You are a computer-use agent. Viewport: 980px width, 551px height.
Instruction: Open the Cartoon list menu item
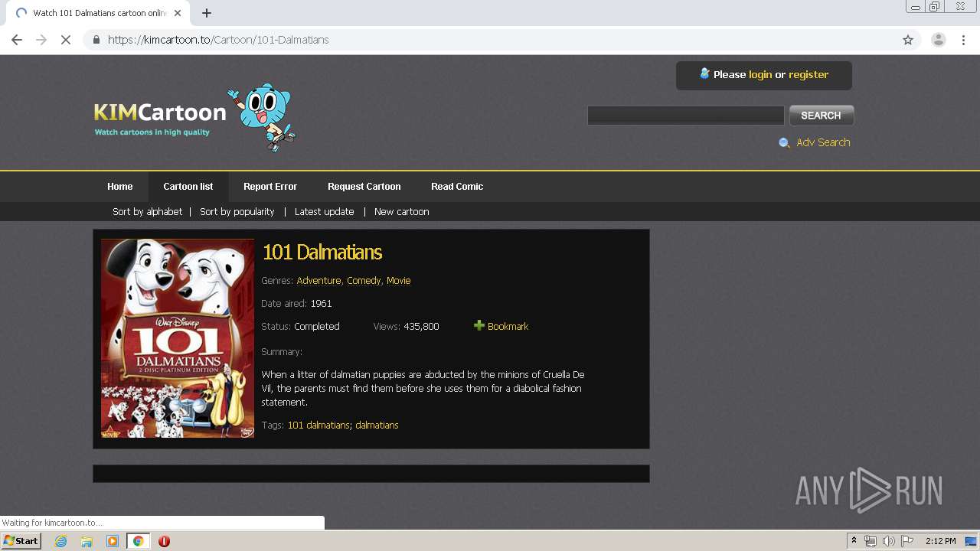pyautogui.click(x=188, y=187)
